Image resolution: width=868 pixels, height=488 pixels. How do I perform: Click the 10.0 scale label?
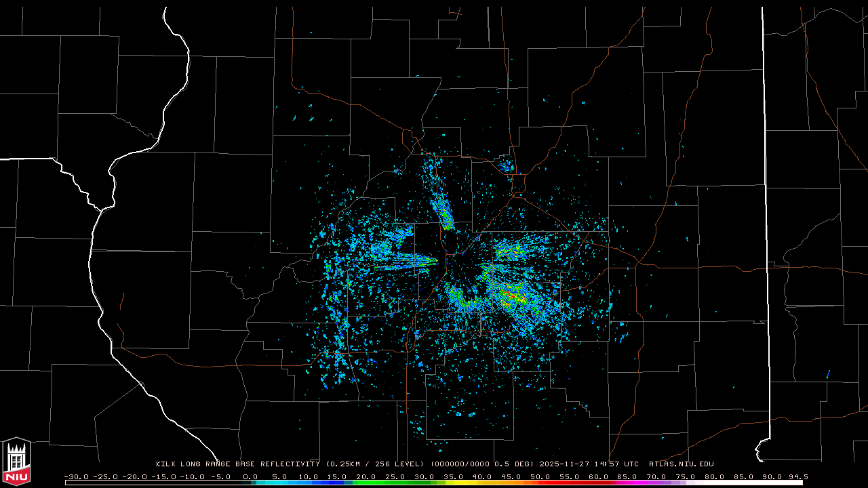click(x=309, y=476)
